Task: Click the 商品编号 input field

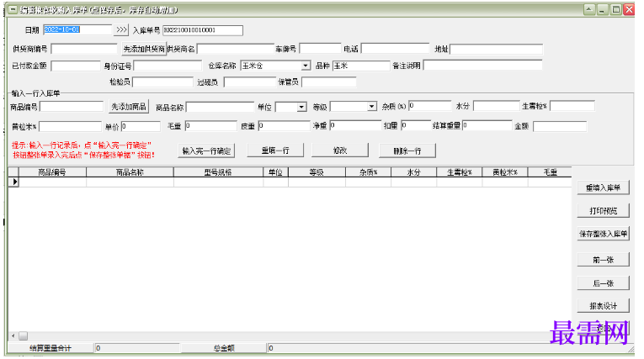Action: 72,107
